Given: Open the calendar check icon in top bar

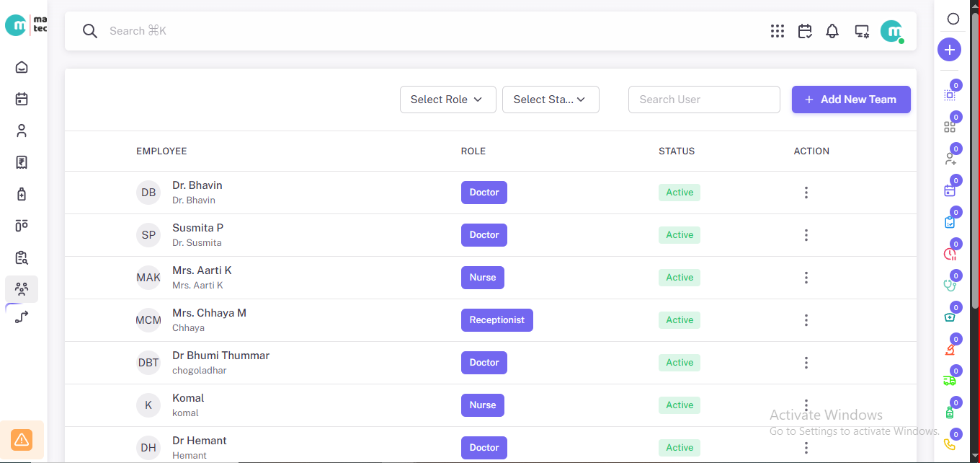Looking at the screenshot, I should [805, 31].
